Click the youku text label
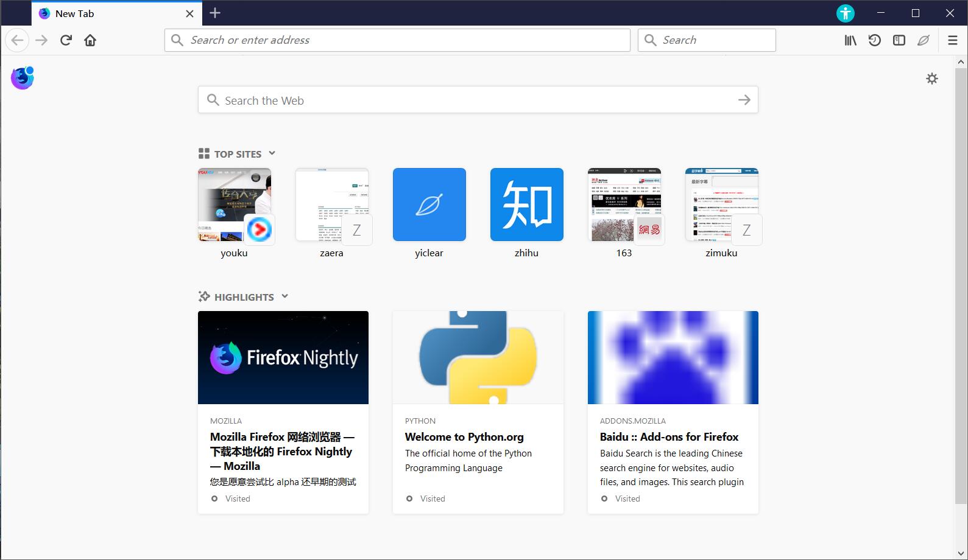The image size is (968, 560). click(x=234, y=253)
